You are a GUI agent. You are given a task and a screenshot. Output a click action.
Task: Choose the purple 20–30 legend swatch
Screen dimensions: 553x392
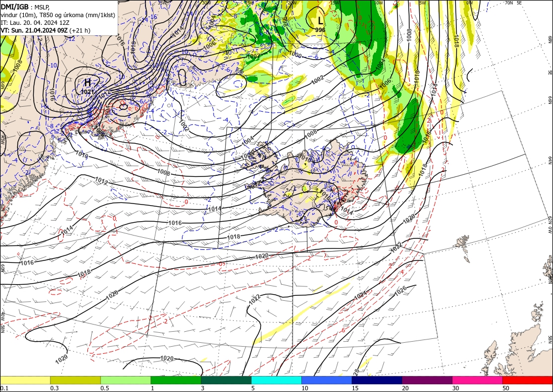pyautogui.click(x=427, y=380)
